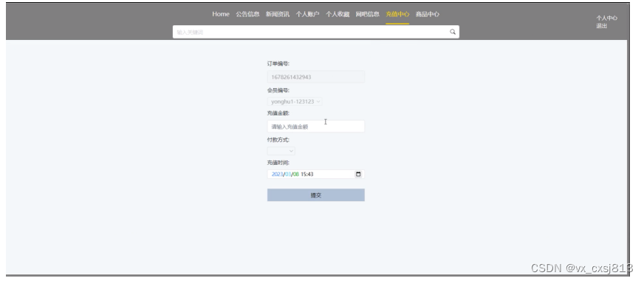Select the 充值中心 menu item

click(x=397, y=14)
